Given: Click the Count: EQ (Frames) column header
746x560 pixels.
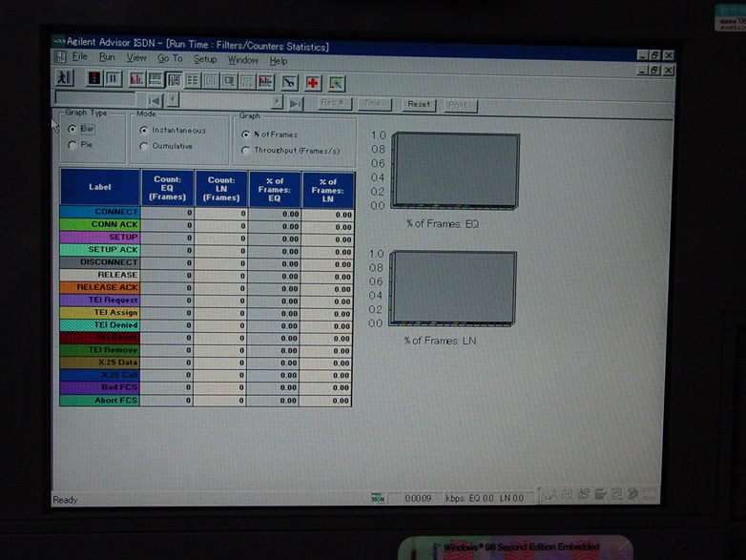Looking at the screenshot, I should coord(168,188).
